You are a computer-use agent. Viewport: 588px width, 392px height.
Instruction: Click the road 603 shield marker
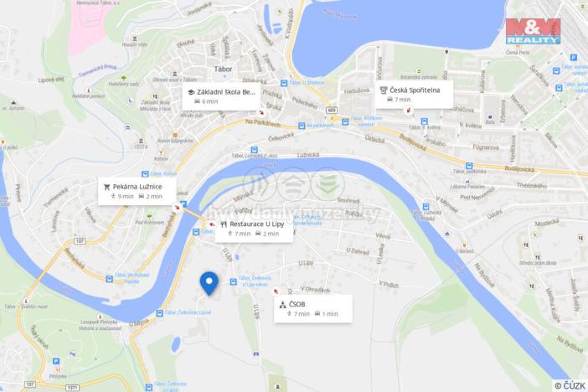[x=332, y=111]
